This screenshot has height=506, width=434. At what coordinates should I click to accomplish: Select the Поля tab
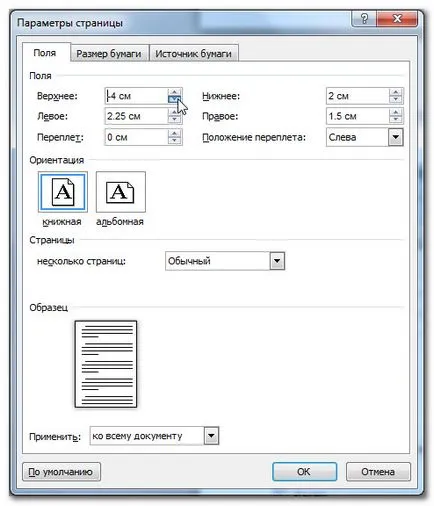45,53
